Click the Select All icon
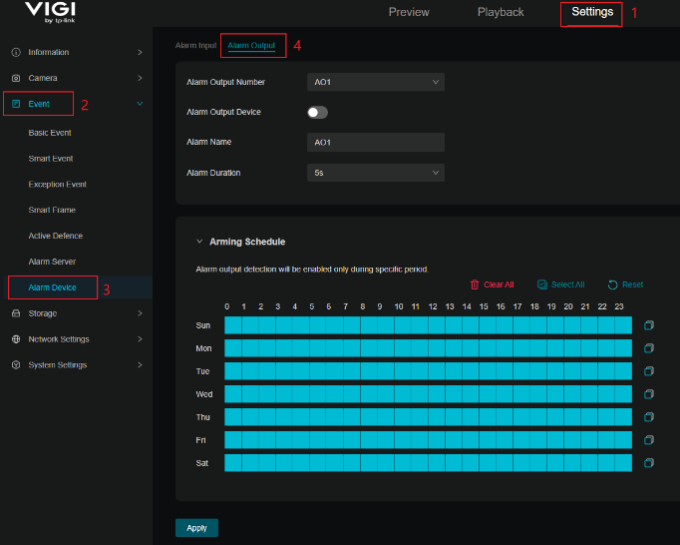 tap(542, 285)
